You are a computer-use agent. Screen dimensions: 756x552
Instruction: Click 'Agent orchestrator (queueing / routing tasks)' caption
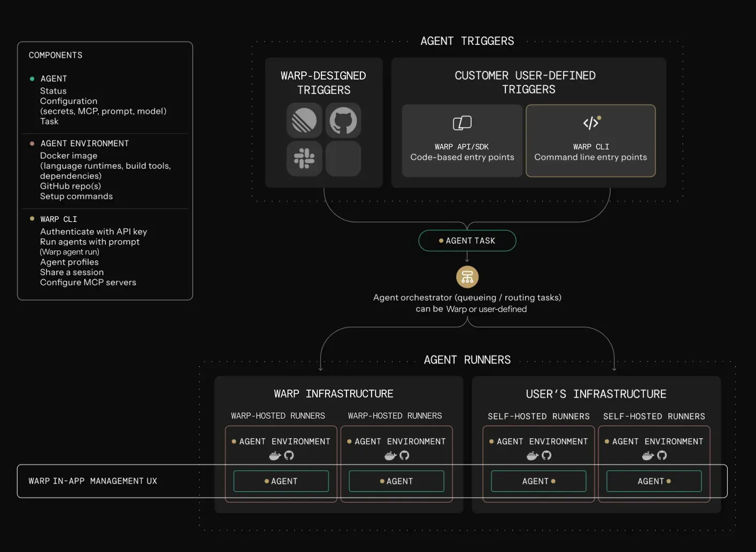click(467, 298)
